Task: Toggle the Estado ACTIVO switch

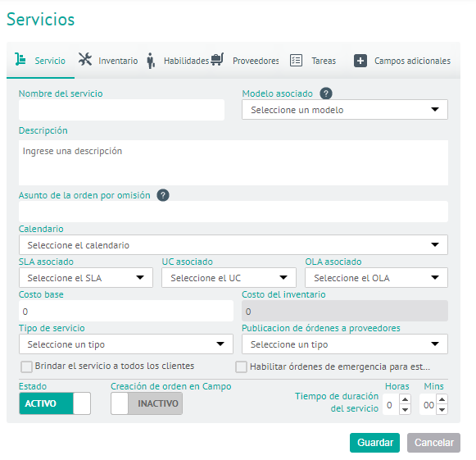Action: pyautogui.click(x=55, y=403)
